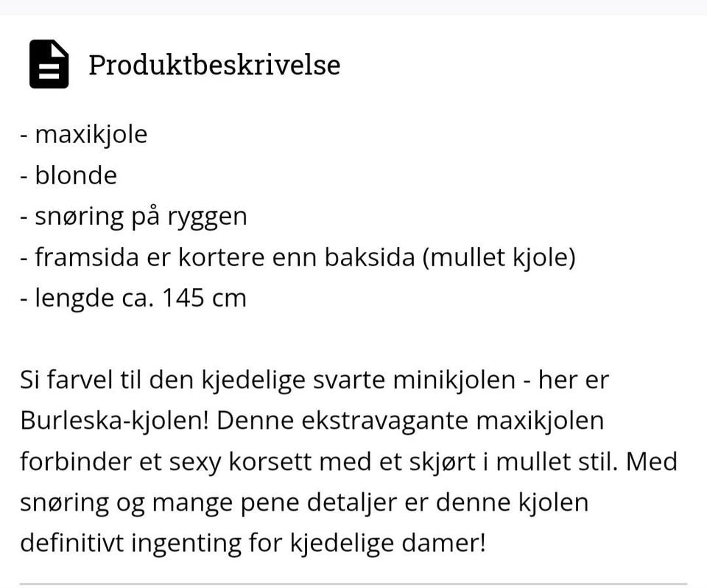Click the 'maxikjole' bullet line
The height and width of the screenshot is (588, 707).
pyautogui.click(x=84, y=135)
